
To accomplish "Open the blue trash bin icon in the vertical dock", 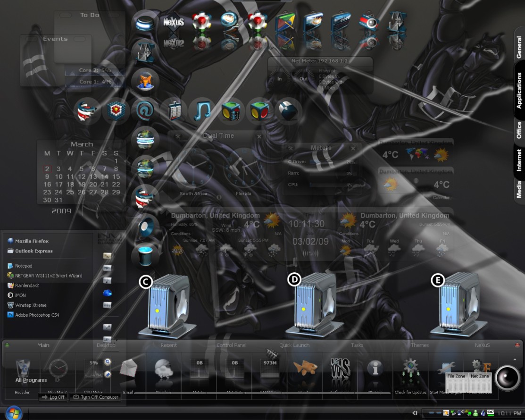I will pos(146,256).
